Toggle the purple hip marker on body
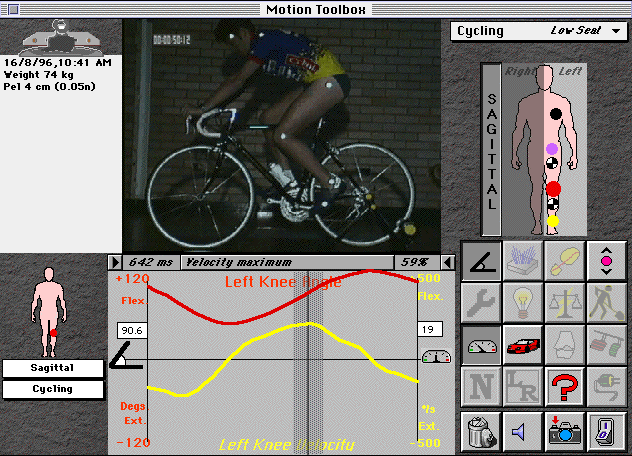This screenshot has height=456, width=632. pyautogui.click(x=552, y=149)
